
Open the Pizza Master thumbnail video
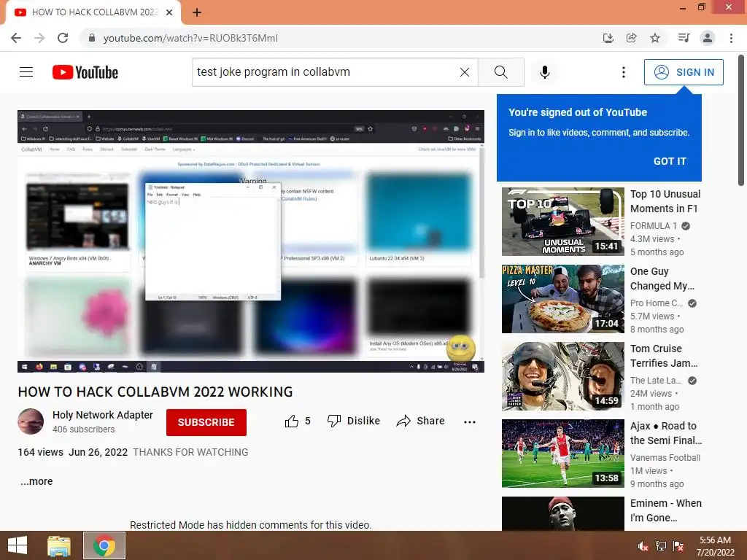click(x=562, y=298)
